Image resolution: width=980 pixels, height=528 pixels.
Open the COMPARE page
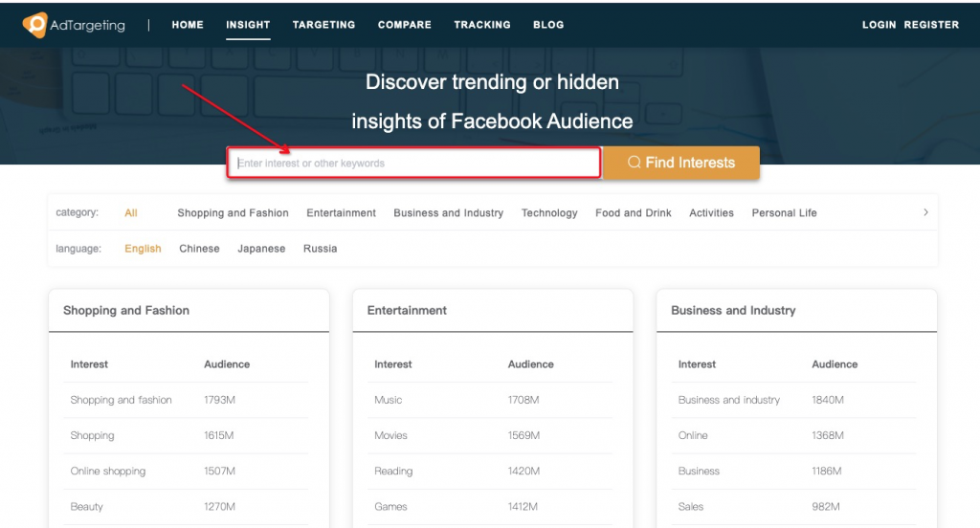click(405, 25)
